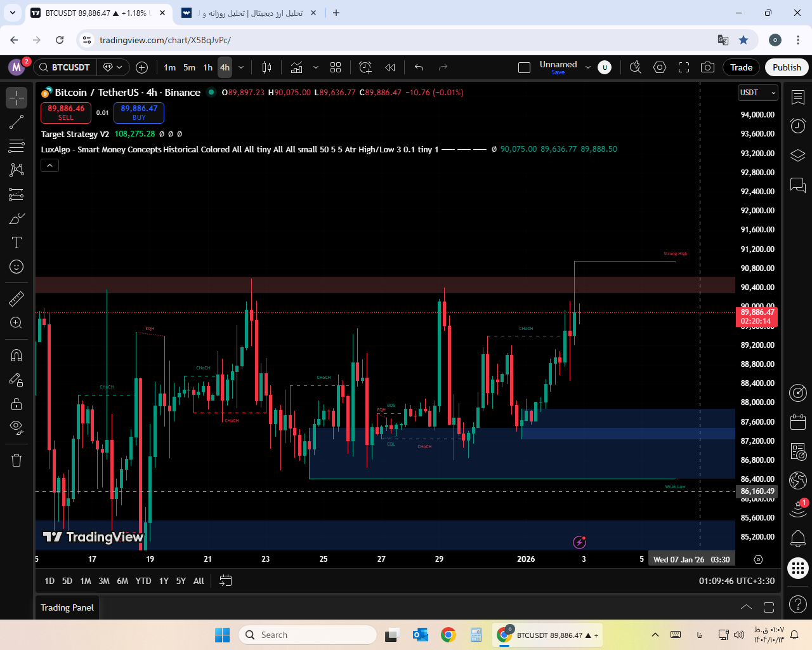Click the magnet mode icon
Viewport: 812px width, 650px height.
16,355
